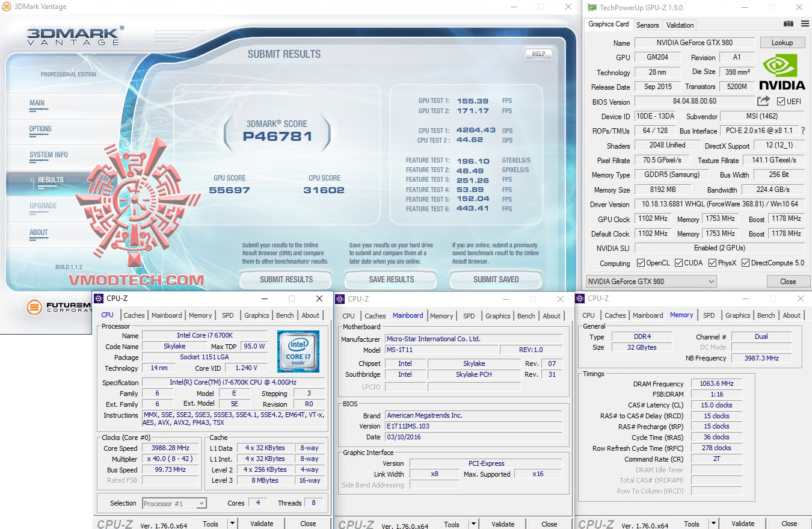812x529 pixels.
Task: Click the question mark next to Bus Interface
Action: [x=804, y=131]
